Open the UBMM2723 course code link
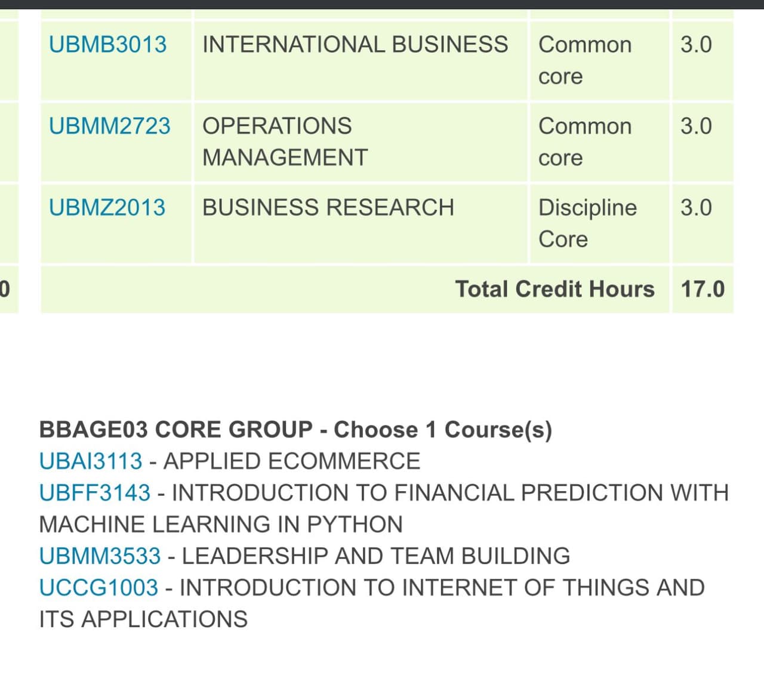The width and height of the screenshot is (764, 700). (109, 126)
